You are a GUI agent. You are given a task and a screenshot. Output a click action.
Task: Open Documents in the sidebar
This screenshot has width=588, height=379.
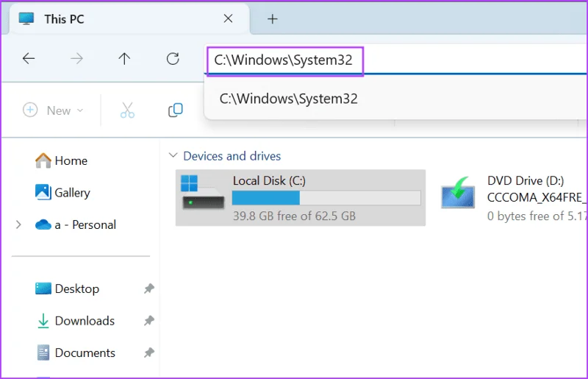coord(76,353)
